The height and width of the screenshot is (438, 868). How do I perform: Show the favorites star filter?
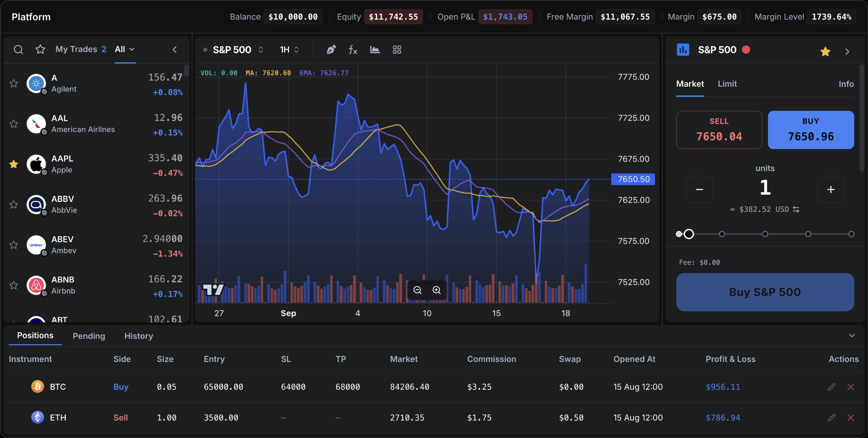(40, 49)
